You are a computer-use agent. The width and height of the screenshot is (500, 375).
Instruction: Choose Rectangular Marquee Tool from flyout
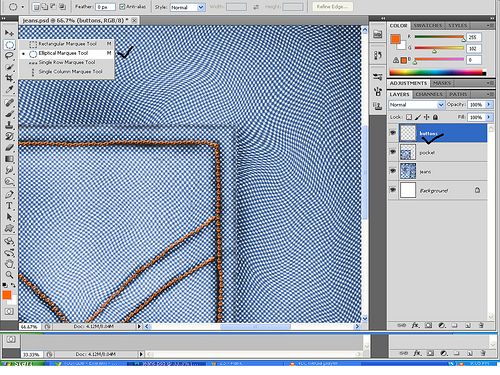(x=68, y=44)
